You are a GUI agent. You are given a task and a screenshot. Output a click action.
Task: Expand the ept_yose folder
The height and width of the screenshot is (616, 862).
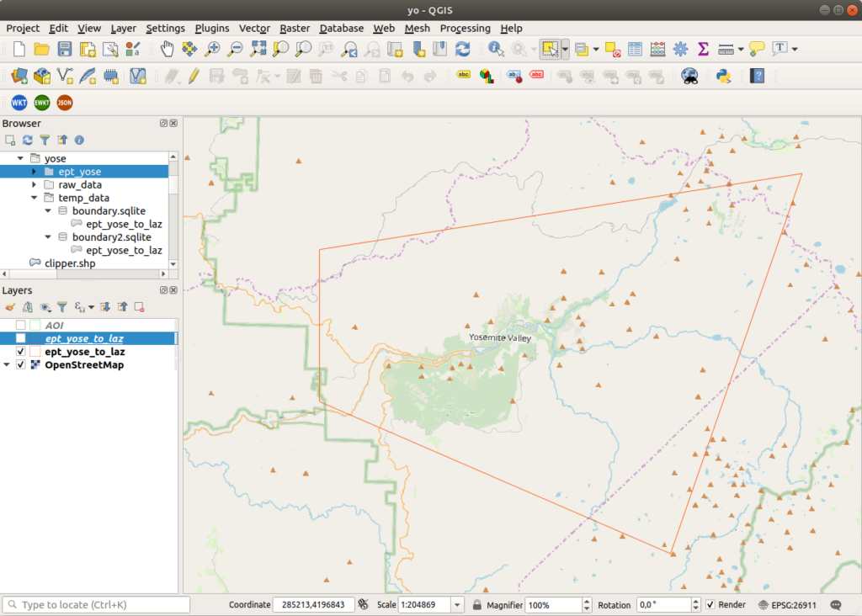[34, 172]
